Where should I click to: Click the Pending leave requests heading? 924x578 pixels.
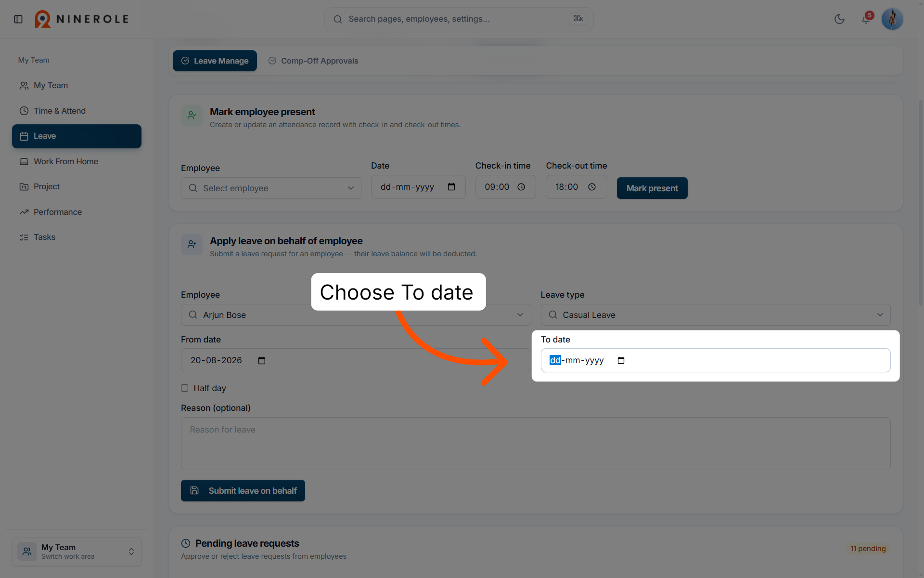click(247, 543)
